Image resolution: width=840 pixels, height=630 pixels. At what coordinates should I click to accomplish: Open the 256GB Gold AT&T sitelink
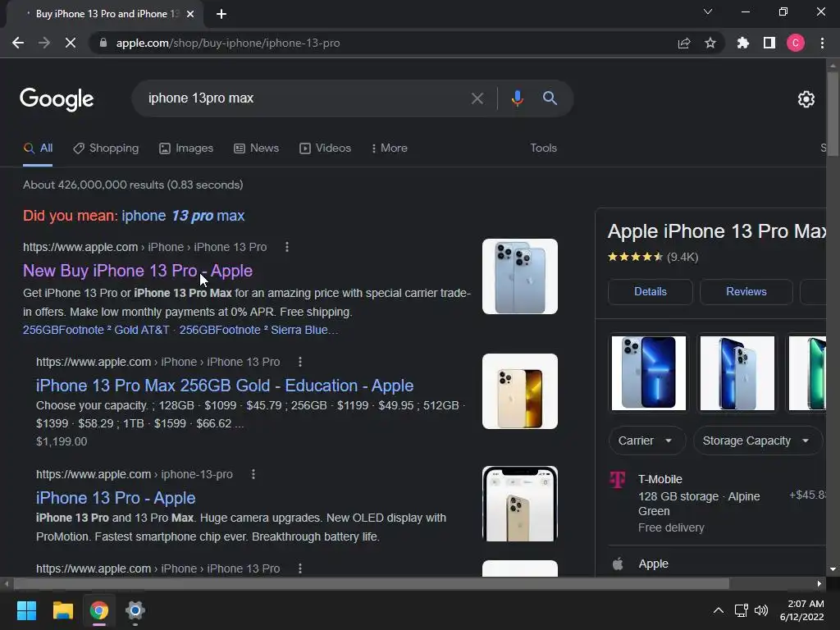(x=96, y=330)
